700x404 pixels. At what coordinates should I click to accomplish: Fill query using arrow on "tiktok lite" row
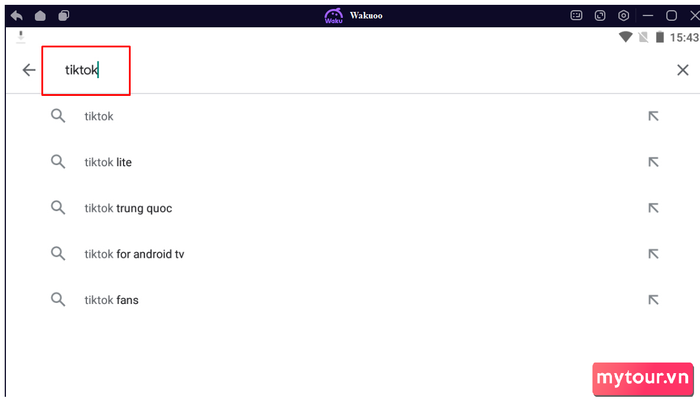coord(653,162)
